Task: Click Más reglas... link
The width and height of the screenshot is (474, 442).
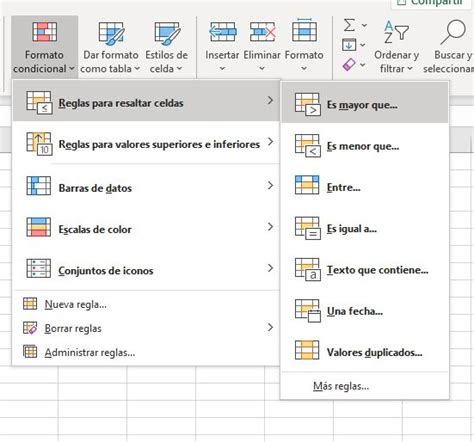Action: [x=341, y=386]
